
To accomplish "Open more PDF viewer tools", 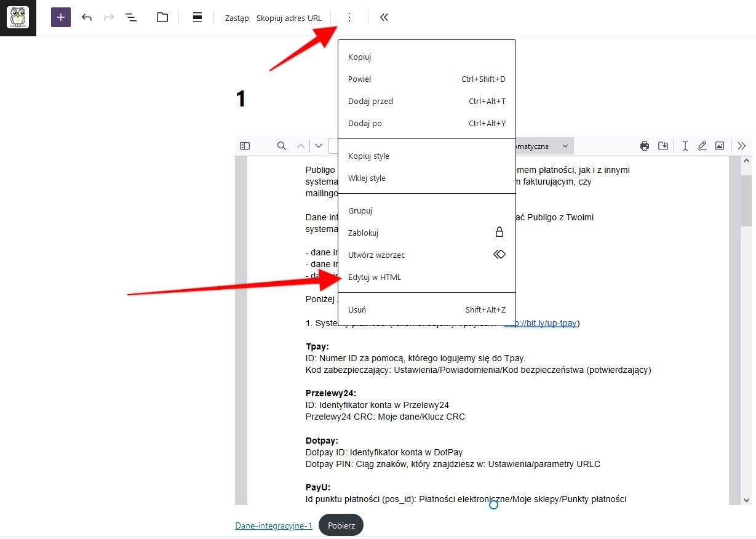I will 741,146.
